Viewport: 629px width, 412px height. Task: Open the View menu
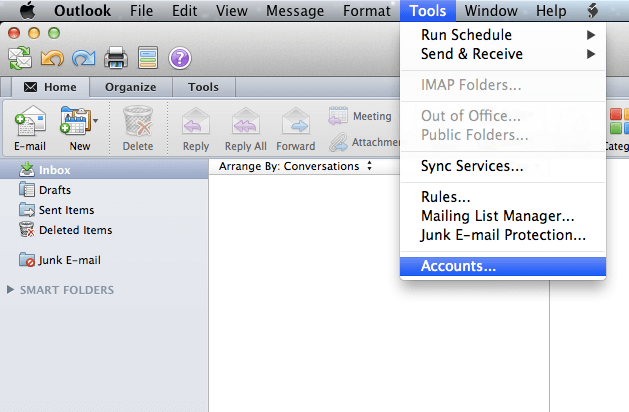(x=231, y=10)
